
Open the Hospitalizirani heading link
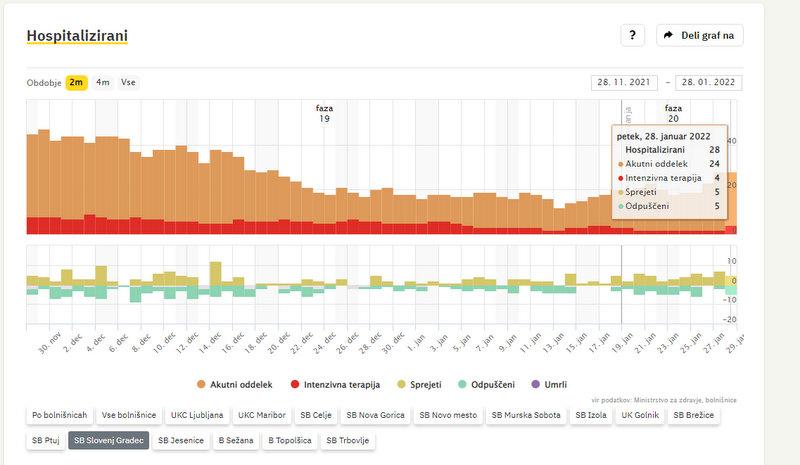[x=77, y=37]
